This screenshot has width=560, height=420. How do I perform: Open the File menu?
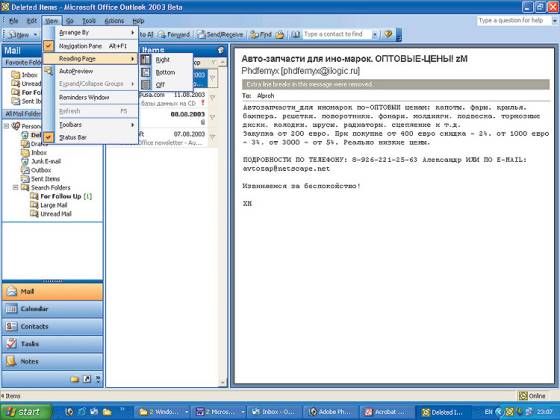coord(14,21)
